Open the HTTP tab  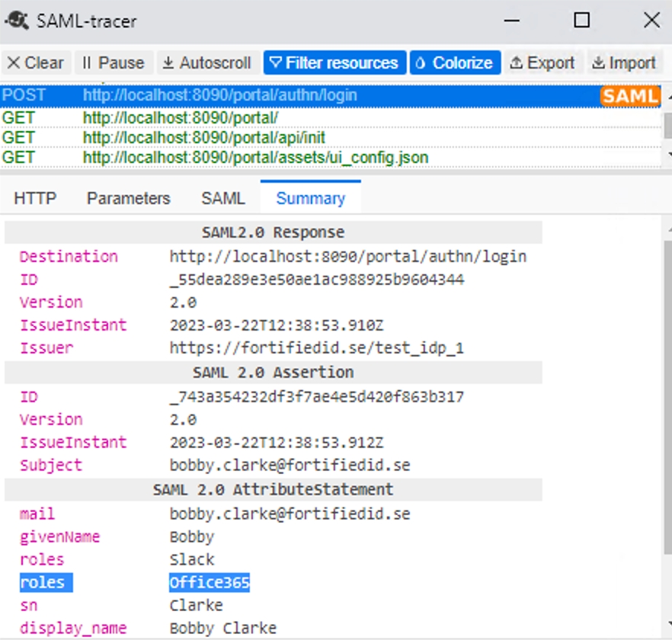35,198
